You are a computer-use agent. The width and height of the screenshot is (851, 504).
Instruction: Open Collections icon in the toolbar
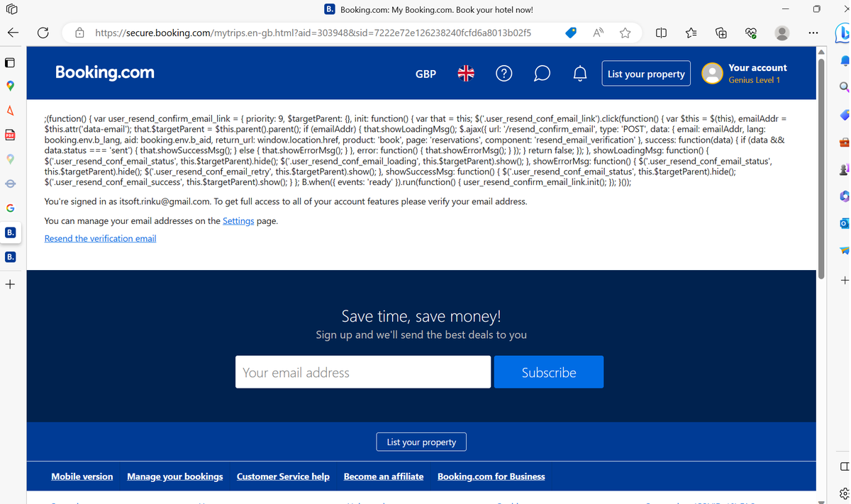pos(721,33)
